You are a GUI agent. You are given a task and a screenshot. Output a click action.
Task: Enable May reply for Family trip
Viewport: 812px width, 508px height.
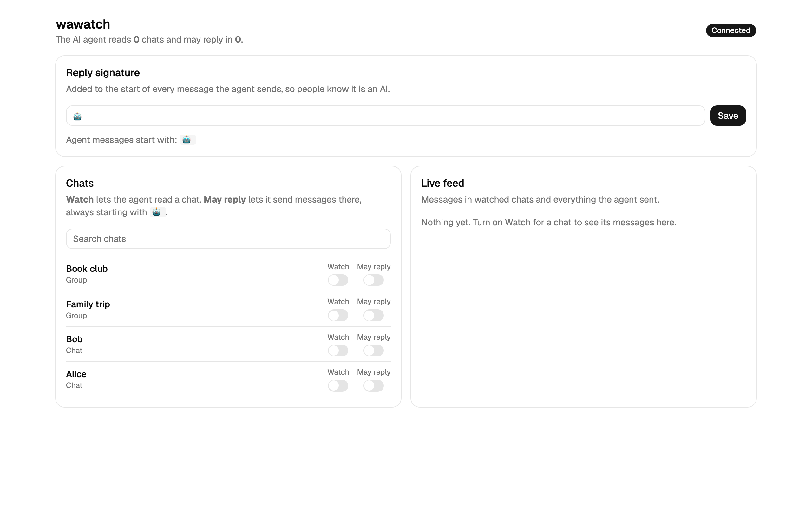[x=373, y=315]
